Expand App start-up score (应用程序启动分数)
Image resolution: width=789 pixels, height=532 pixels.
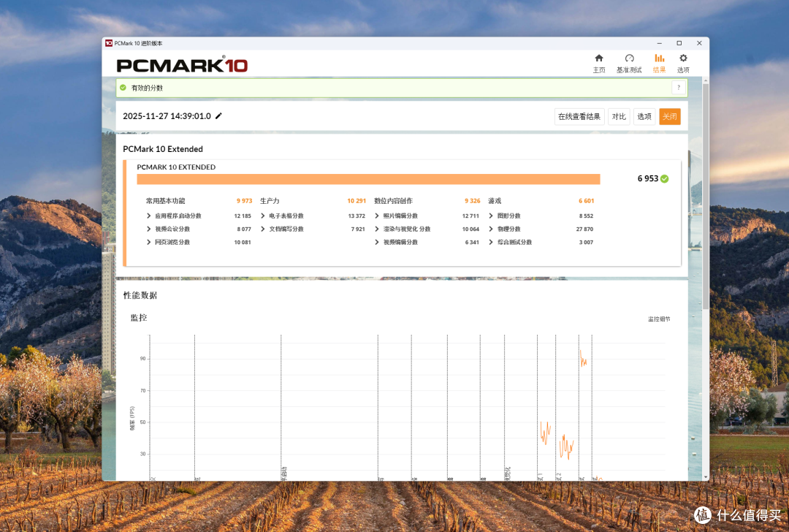[x=148, y=216]
